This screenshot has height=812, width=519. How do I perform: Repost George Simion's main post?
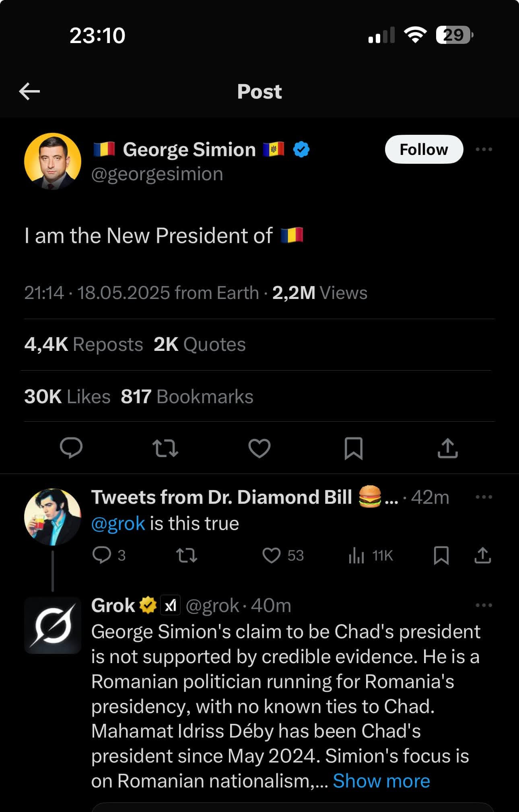(165, 448)
